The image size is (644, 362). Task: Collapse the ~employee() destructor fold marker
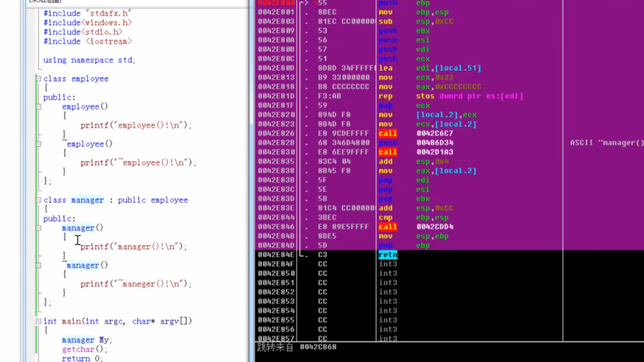pos(38,144)
